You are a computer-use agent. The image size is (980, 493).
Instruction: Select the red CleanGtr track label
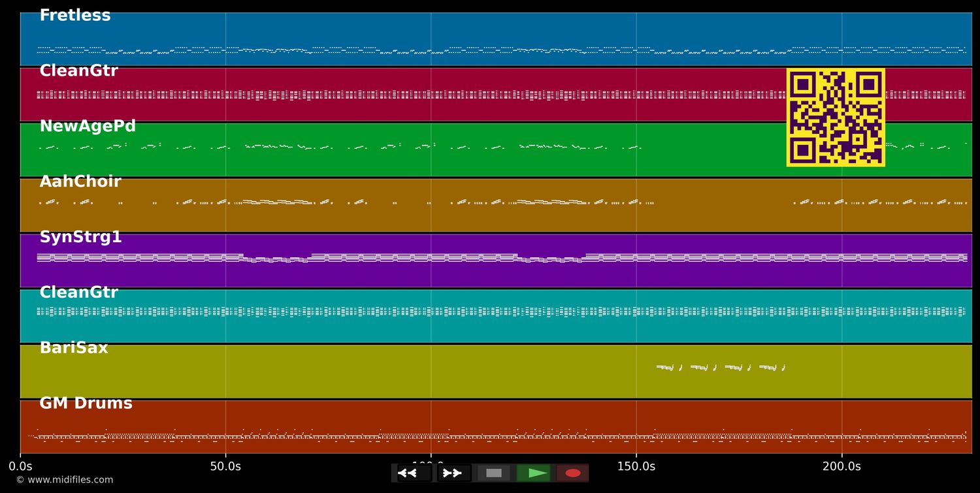[78, 71]
